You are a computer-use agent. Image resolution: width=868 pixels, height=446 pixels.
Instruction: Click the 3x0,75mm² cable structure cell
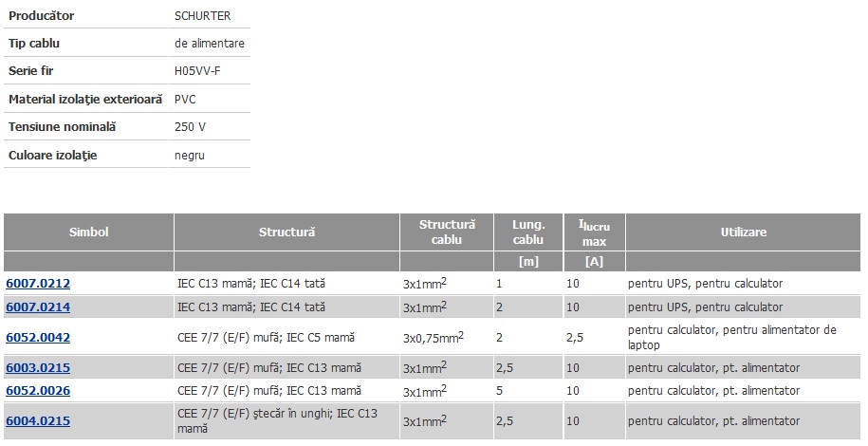(x=434, y=337)
